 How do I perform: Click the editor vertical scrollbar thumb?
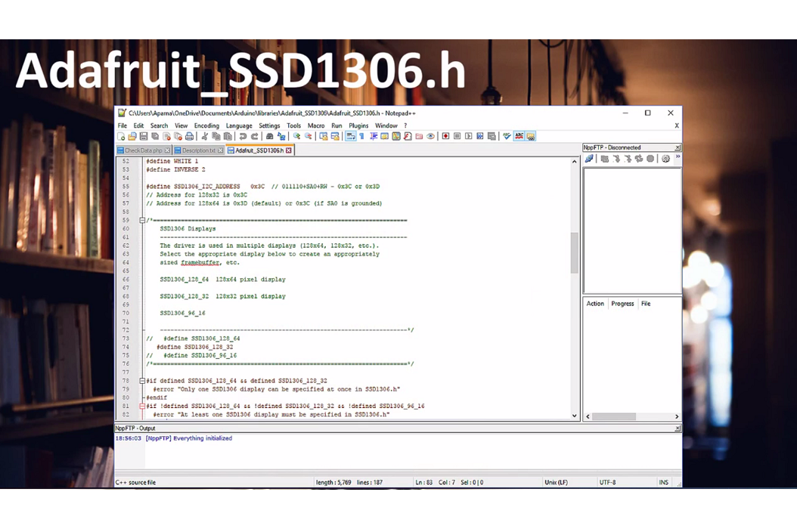click(575, 252)
